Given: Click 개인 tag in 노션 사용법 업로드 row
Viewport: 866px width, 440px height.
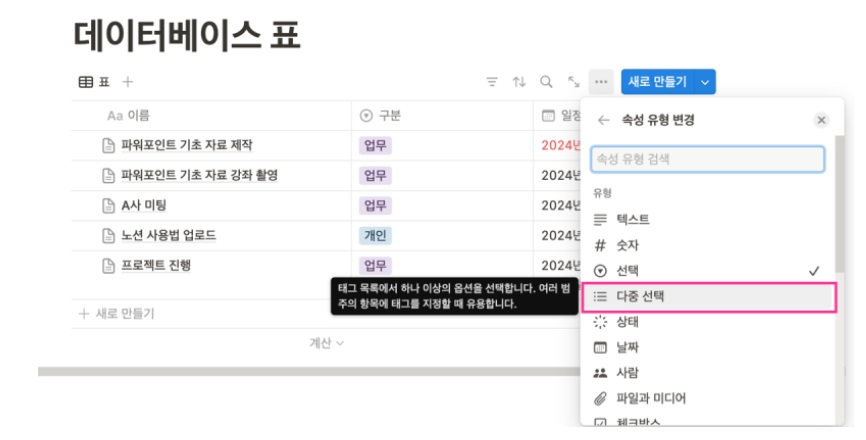Looking at the screenshot, I should click(x=375, y=236).
